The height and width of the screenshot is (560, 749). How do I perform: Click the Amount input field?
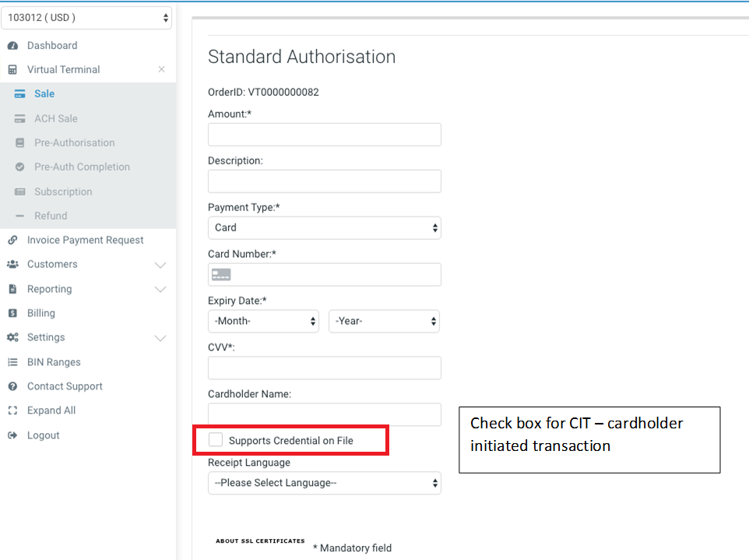tap(324, 135)
